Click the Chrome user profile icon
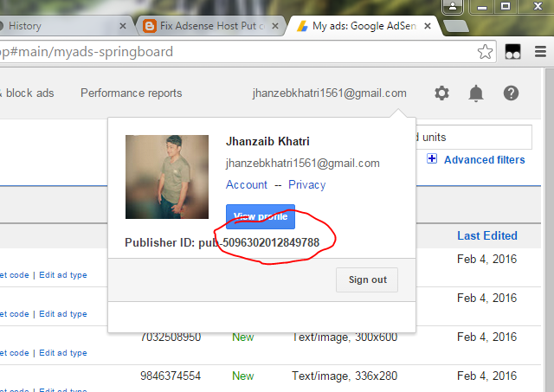This screenshot has width=554, height=392. coord(452,7)
